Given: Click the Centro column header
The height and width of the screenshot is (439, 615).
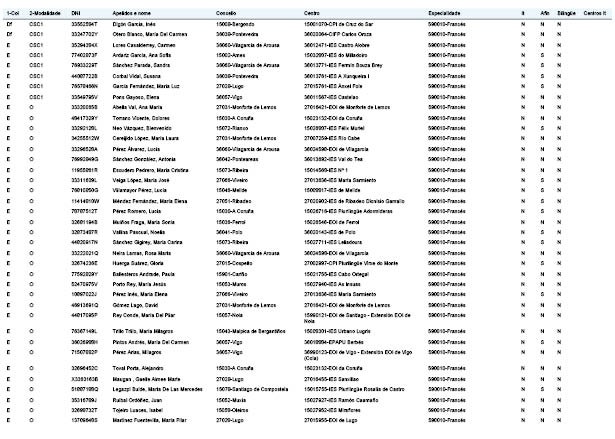Looking at the screenshot, I should 311,13.
